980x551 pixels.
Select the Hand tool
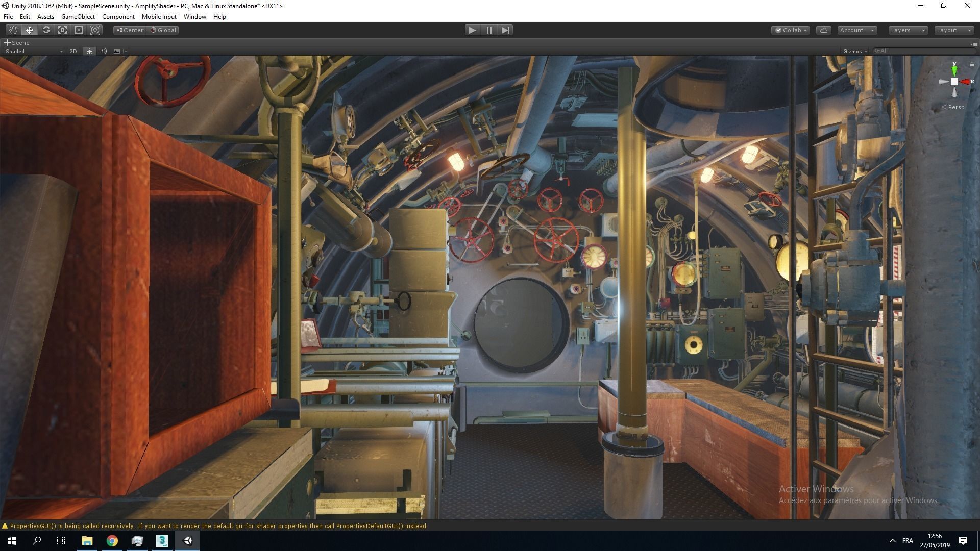click(x=13, y=30)
